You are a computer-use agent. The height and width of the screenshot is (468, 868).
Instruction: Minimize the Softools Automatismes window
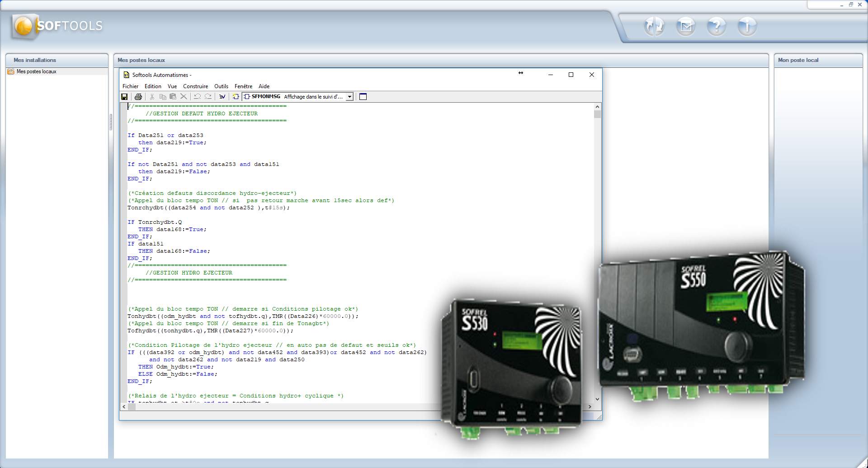(x=551, y=75)
